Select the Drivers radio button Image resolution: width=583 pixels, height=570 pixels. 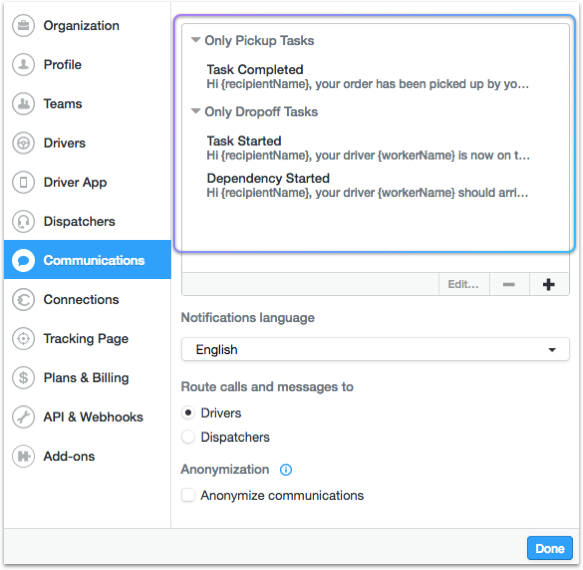pyautogui.click(x=188, y=413)
